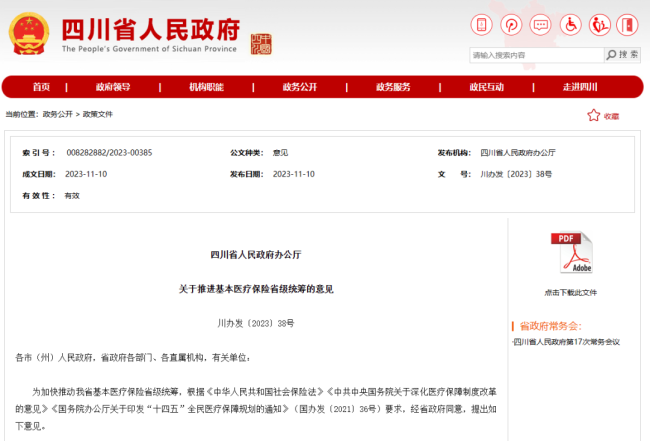The image size is (650, 441).
Task: Enable wheelchair accessibility mode icon
Action: tap(570, 25)
